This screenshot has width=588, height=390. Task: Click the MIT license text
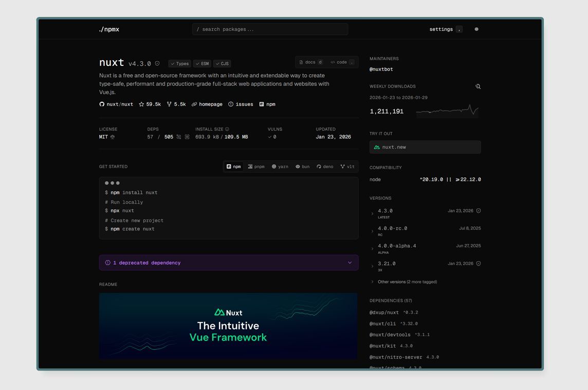(103, 137)
